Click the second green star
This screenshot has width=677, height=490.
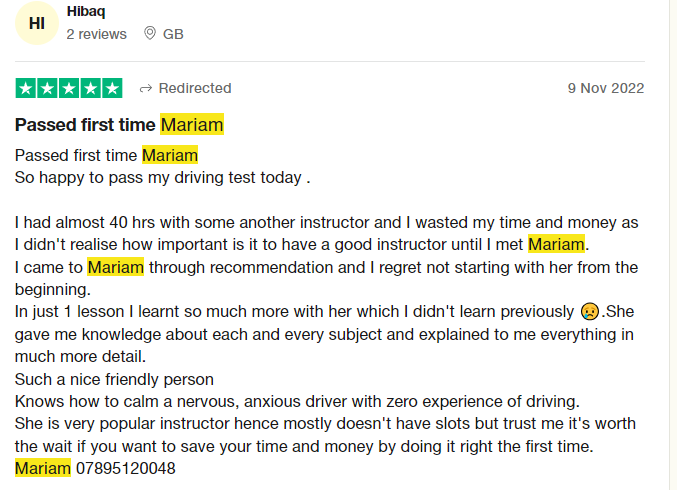tap(47, 88)
